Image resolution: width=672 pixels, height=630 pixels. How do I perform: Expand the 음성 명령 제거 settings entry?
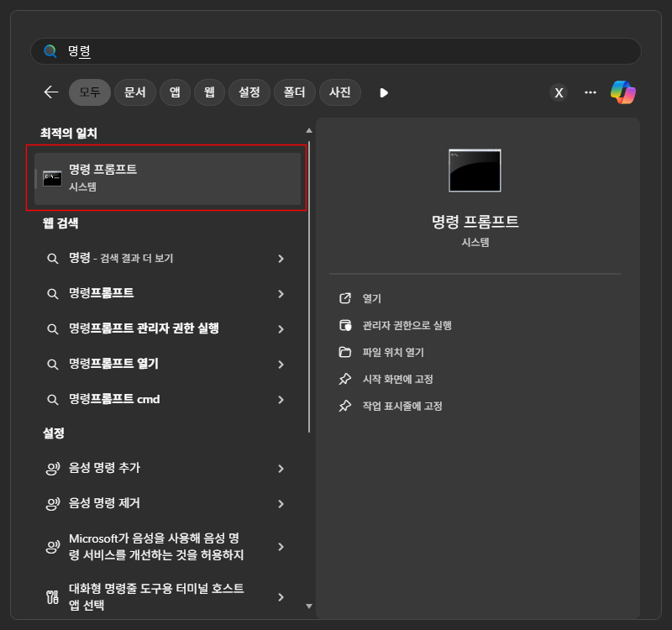coord(281,504)
